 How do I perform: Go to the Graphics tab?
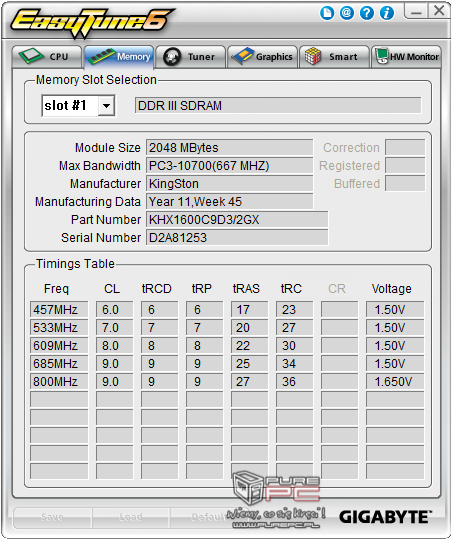(x=263, y=57)
